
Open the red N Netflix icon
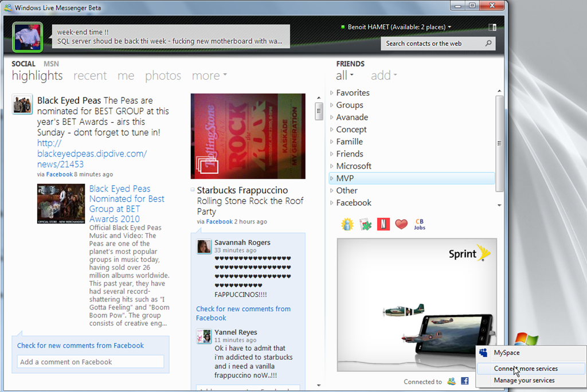(383, 224)
